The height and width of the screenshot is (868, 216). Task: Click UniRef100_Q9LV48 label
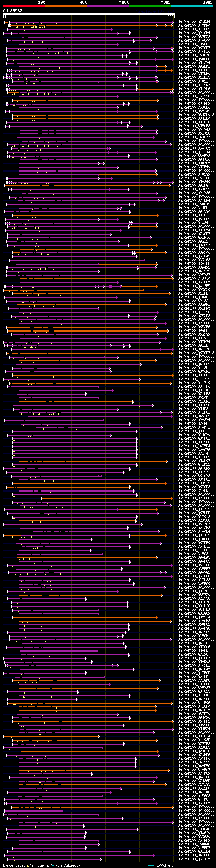pos(194,130)
